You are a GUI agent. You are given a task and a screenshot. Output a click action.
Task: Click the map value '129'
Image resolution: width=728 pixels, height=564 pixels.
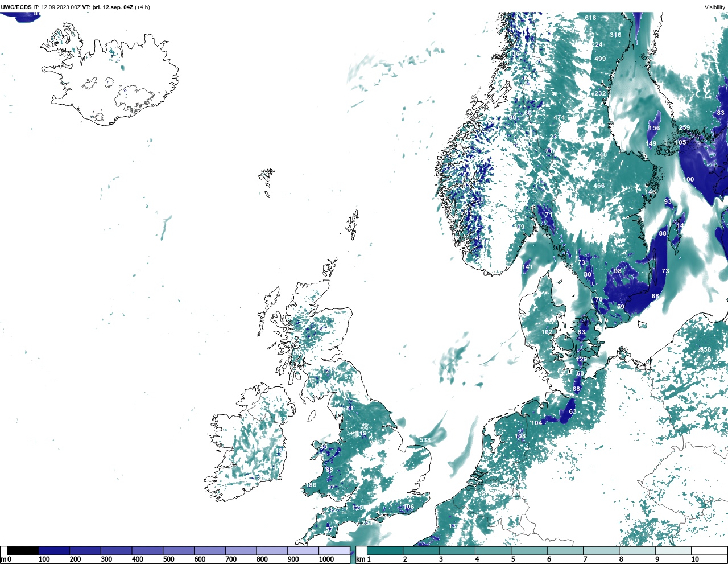click(x=581, y=360)
